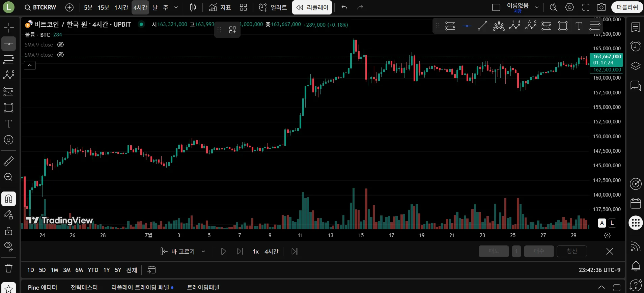Collapse the indicator legend with the chevron
Image resolution: width=644 pixels, height=293 pixels.
[x=30, y=65]
